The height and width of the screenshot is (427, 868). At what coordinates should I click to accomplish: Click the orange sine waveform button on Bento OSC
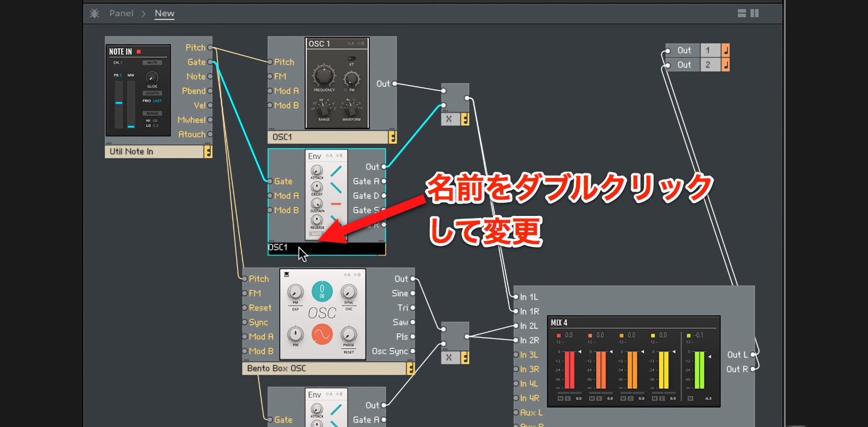[x=322, y=334]
